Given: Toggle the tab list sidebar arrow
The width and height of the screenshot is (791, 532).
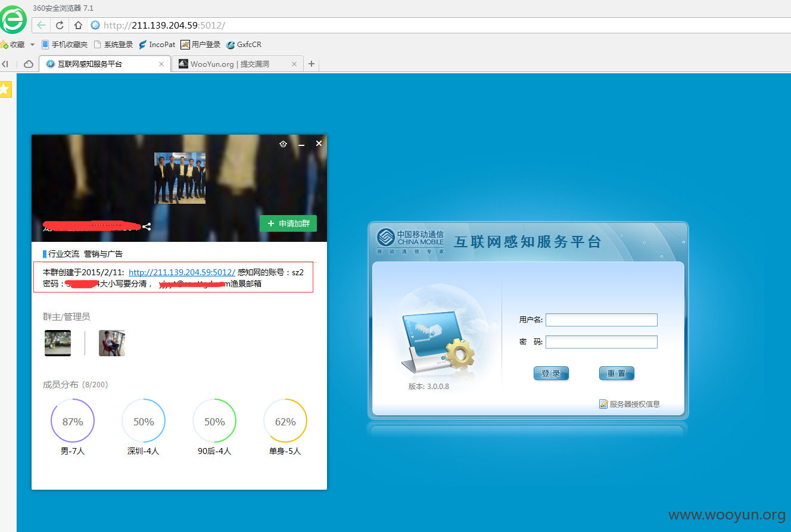Looking at the screenshot, I should pos(5,64).
